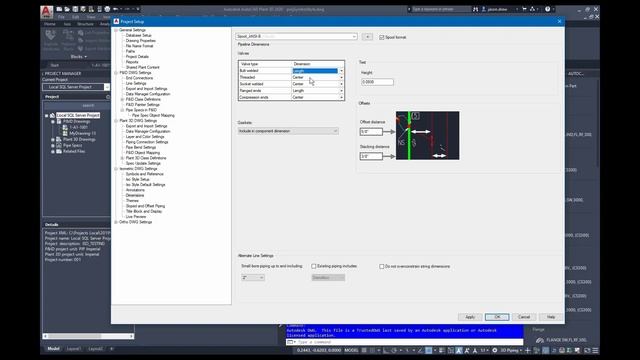
Task: Click the Help question mark icon in title bar
Action: click(x=547, y=9)
